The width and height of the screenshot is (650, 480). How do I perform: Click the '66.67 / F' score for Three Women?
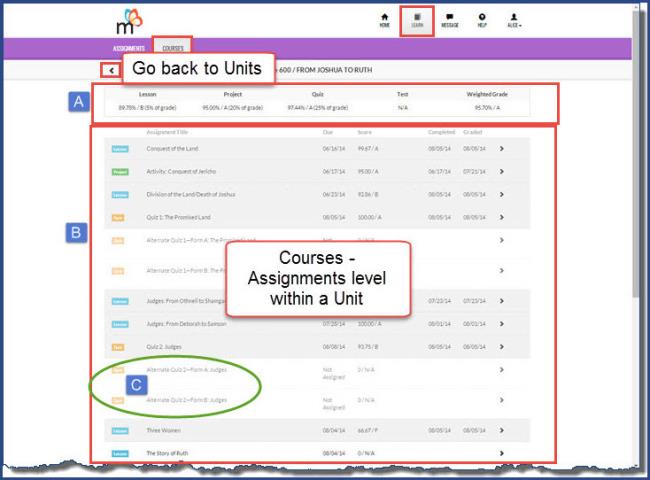[x=368, y=431]
